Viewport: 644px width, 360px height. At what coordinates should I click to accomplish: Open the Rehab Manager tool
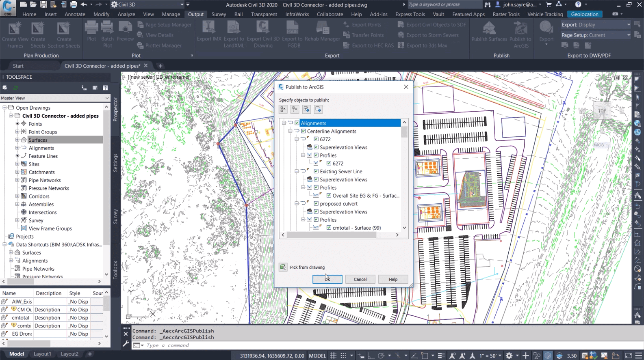322,28
